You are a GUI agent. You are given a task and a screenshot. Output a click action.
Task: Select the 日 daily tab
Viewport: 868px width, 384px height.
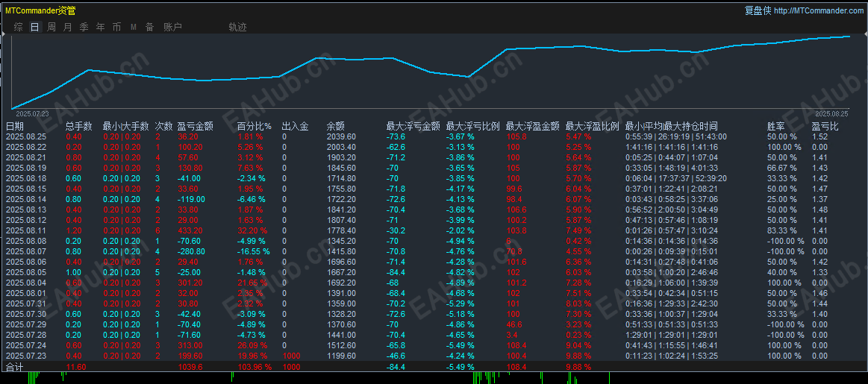click(35, 27)
